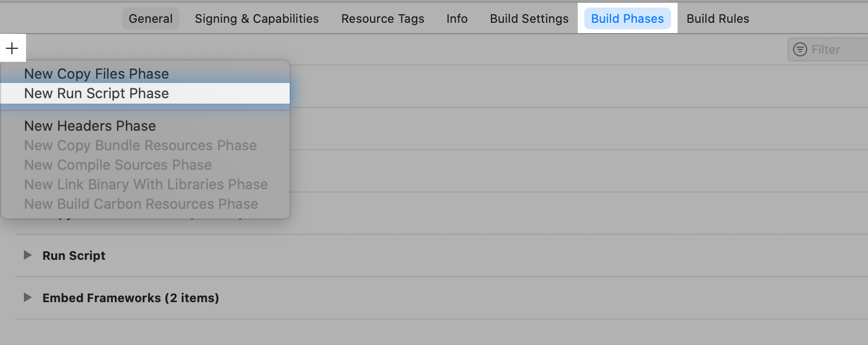The height and width of the screenshot is (345, 868).
Task: Select the Info tab
Action: click(x=457, y=18)
